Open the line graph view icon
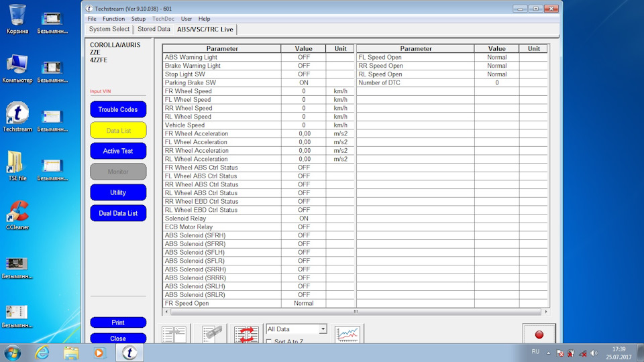Viewport: 644px width, 362px height. click(x=347, y=334)
